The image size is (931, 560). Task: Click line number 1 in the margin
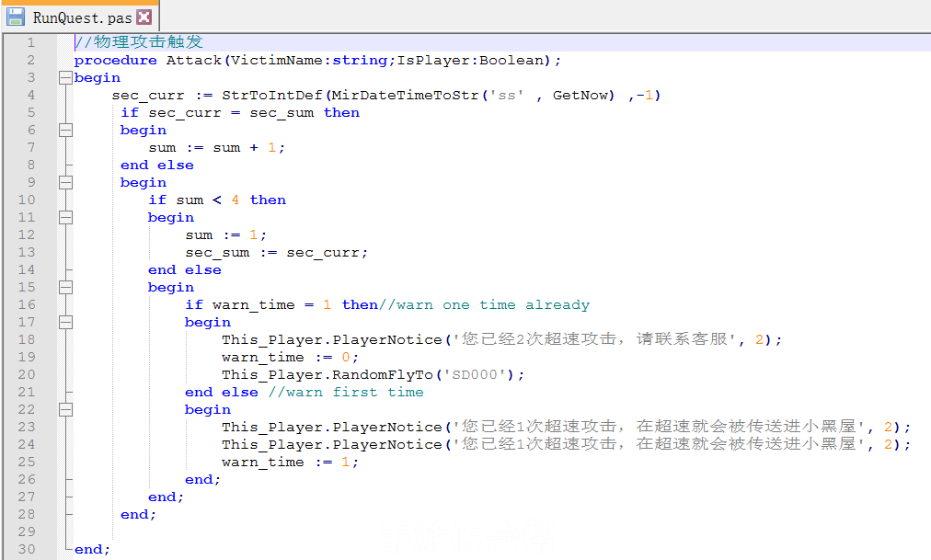(31, 42)
